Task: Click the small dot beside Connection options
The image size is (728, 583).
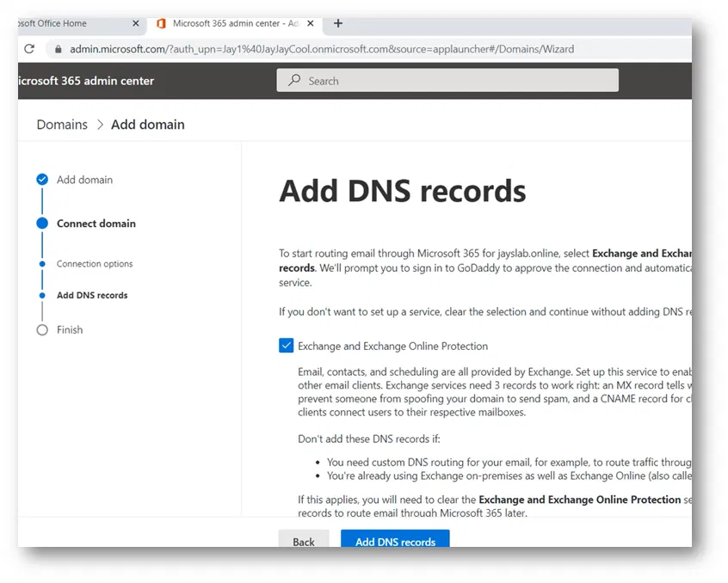Action: [42, 264]
